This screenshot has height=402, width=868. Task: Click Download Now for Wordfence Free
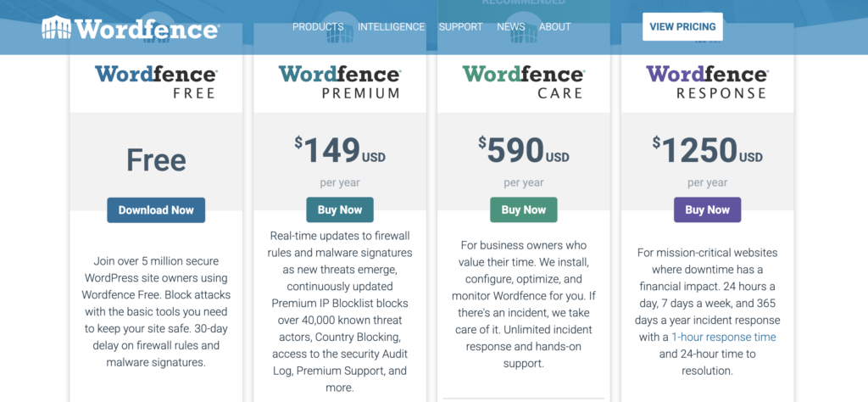[x=156, y=209]
